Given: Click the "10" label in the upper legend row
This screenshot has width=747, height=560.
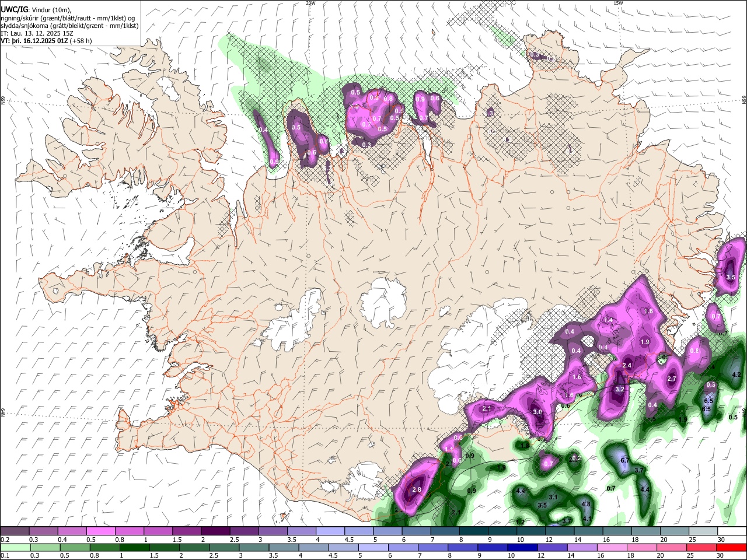Looking at the screenshot, I should [x=520, y=540].
